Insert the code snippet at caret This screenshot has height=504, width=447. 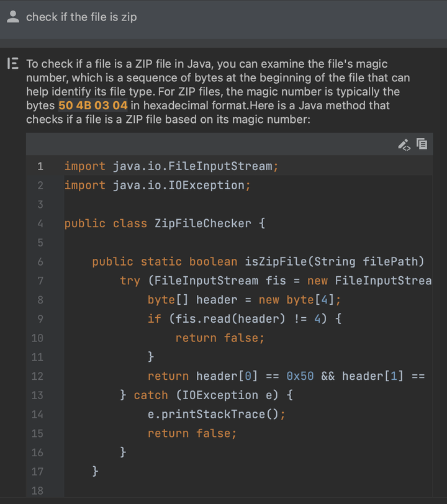[x=404, y=144]
